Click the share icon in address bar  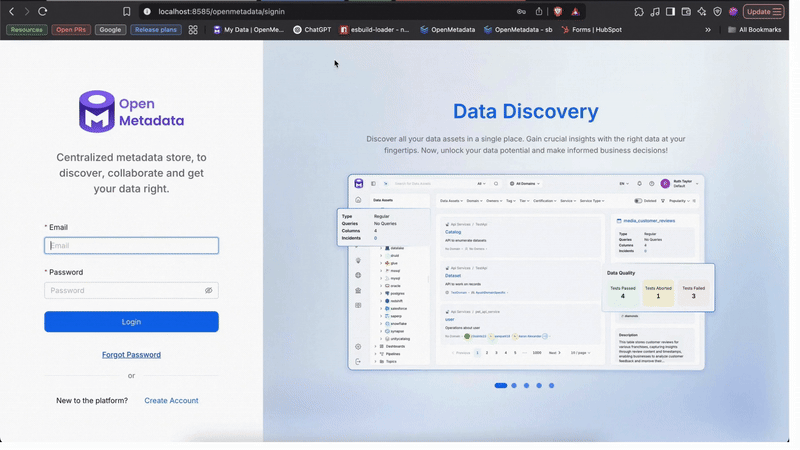[539, 12]
